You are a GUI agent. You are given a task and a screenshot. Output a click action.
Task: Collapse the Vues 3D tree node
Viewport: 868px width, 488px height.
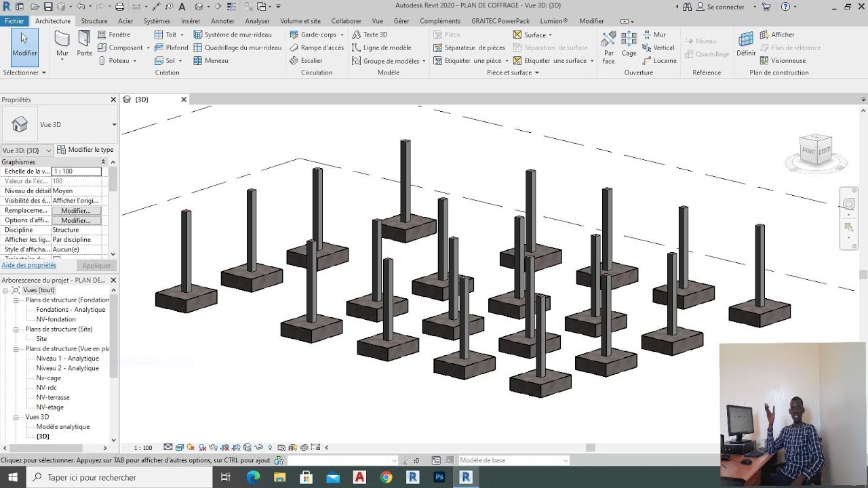17,417
